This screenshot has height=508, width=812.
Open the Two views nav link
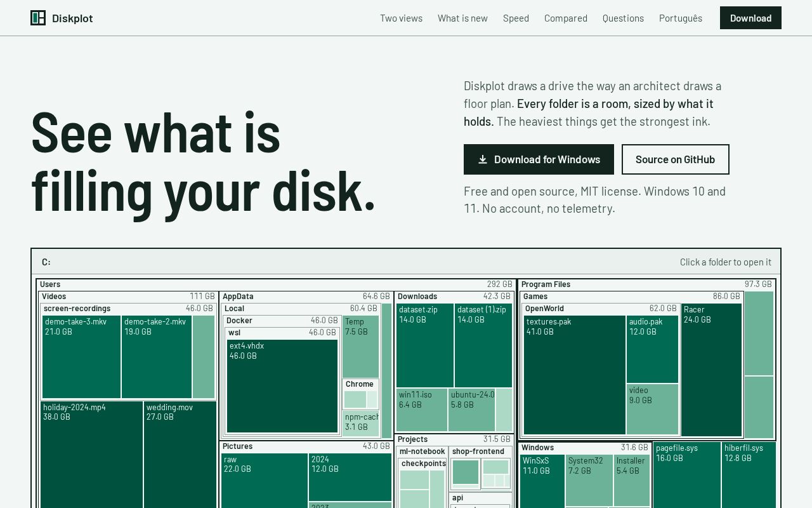(401, 18)
